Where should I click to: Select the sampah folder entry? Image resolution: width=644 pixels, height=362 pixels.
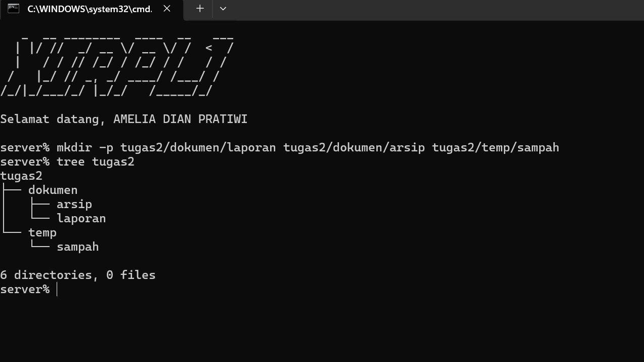click(78, 247)
